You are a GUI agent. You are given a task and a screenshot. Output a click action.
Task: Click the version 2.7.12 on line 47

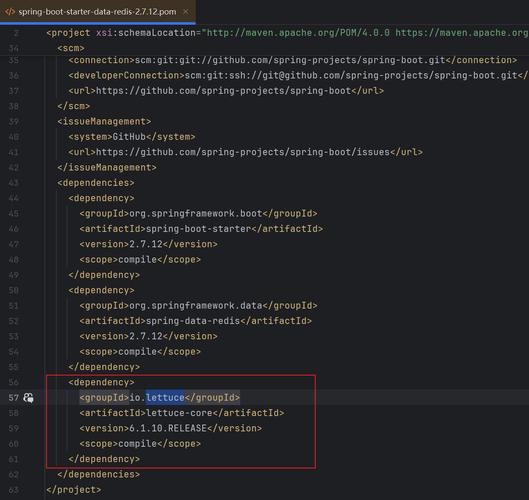[146, 244]
